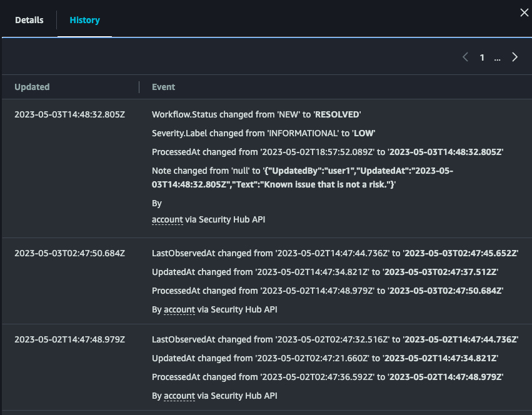The height and width of the screenshot is (415, 532).
Task: Open the account link in the third event
Action: (x=179, y=396)
